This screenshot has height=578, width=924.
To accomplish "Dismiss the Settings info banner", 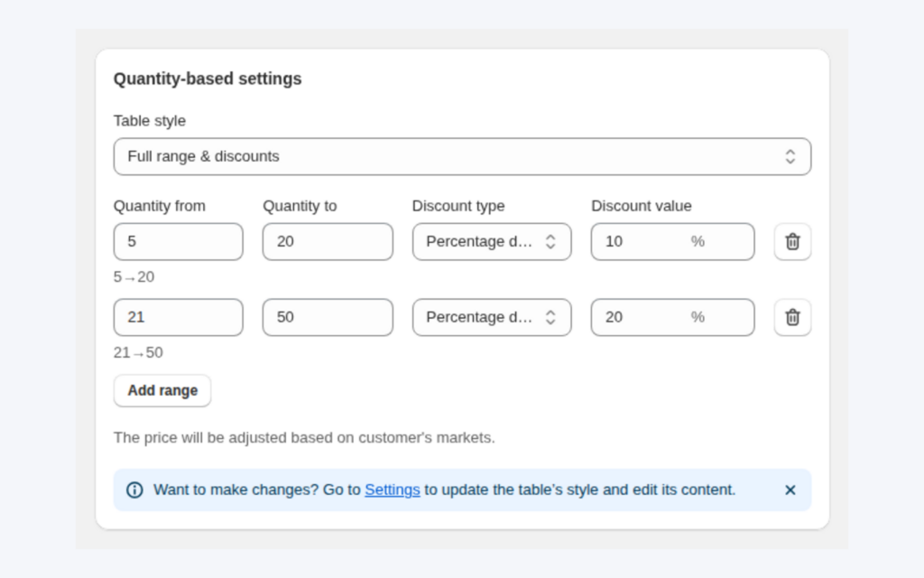I will 790,490.
